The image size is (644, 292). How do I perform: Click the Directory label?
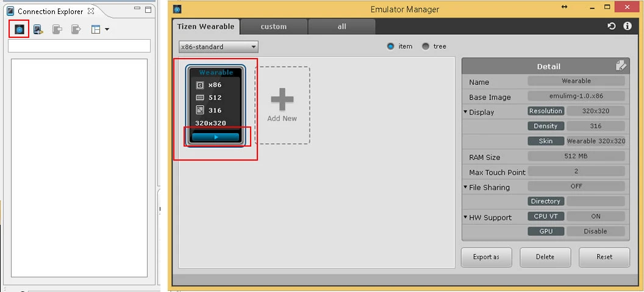pos(546,201)
